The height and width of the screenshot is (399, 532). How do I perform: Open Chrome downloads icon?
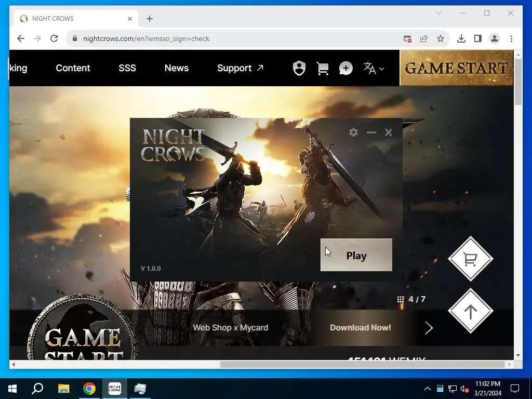coord(461,38)
